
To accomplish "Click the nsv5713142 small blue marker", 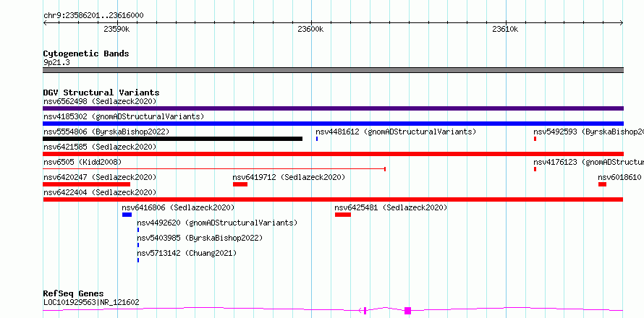I will (138, 260).
